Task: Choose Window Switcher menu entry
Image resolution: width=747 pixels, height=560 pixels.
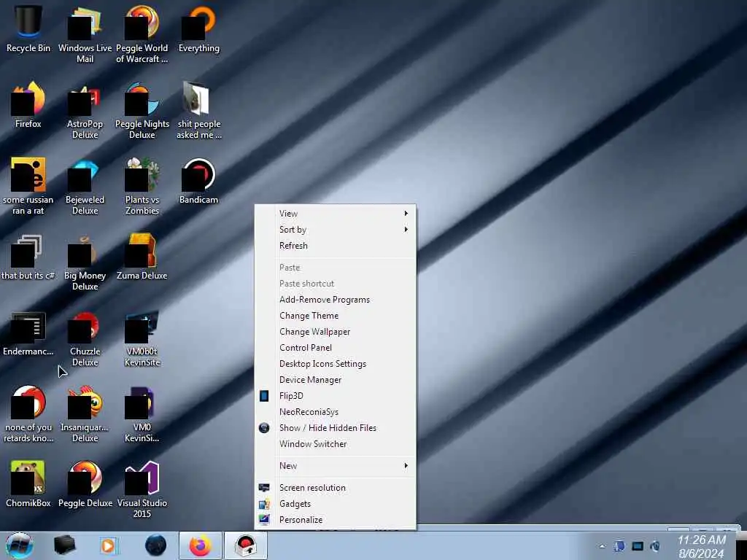Action: pyautogui.click(x=336, y=444)
